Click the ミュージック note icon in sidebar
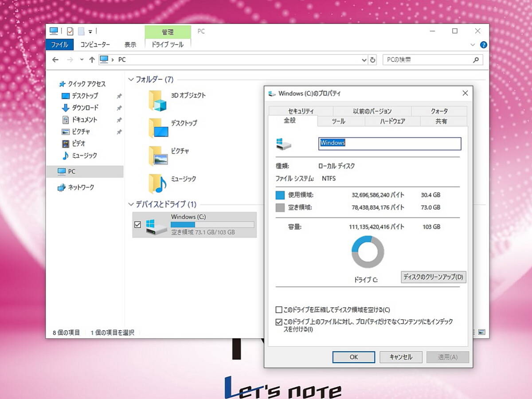Screen dimensions: 532x399 coord(66,156)
